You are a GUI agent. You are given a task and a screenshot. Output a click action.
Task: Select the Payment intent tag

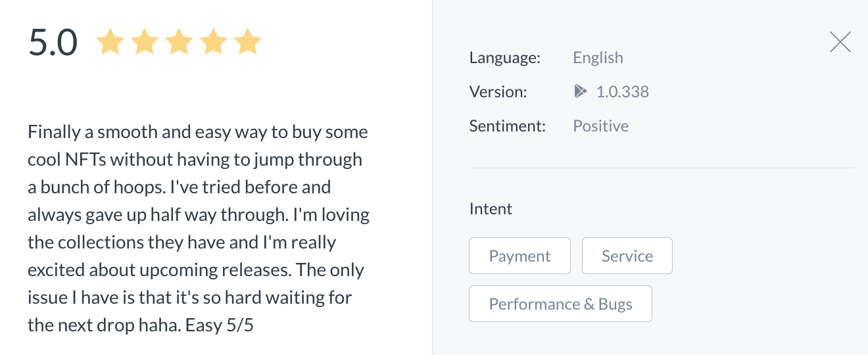[x=519, y=256]
